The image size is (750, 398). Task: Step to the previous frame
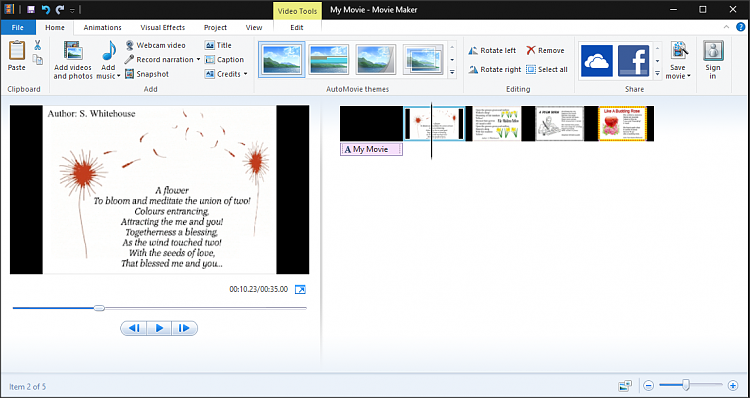[x=134, y=328]
